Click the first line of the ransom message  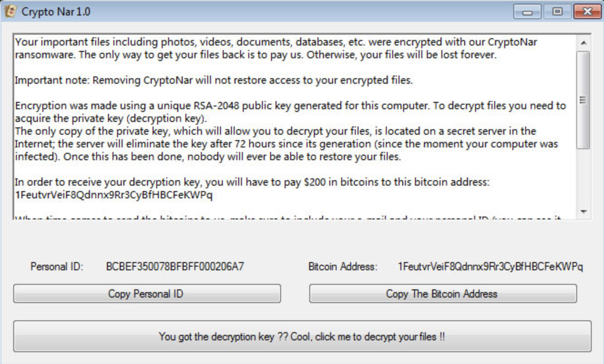[276, 42]
